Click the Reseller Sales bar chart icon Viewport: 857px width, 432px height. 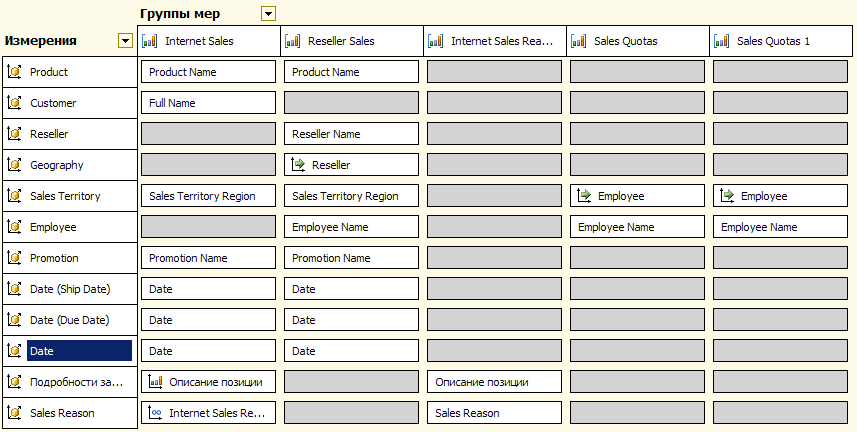coord(292,41)
